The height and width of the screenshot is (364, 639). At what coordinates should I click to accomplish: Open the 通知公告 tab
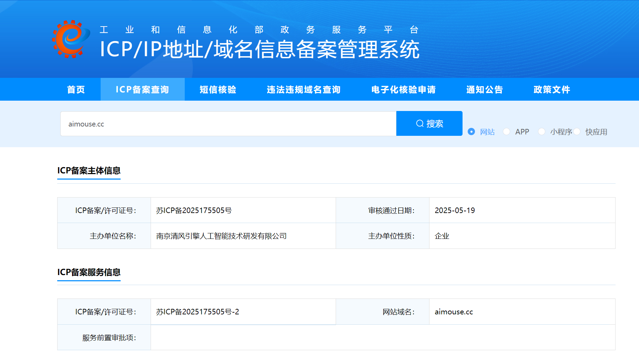point(484,90)
